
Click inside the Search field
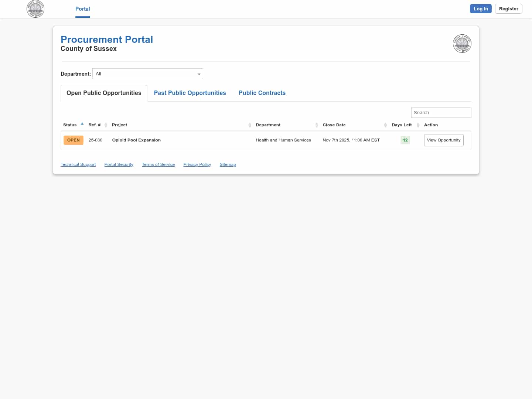441,112
